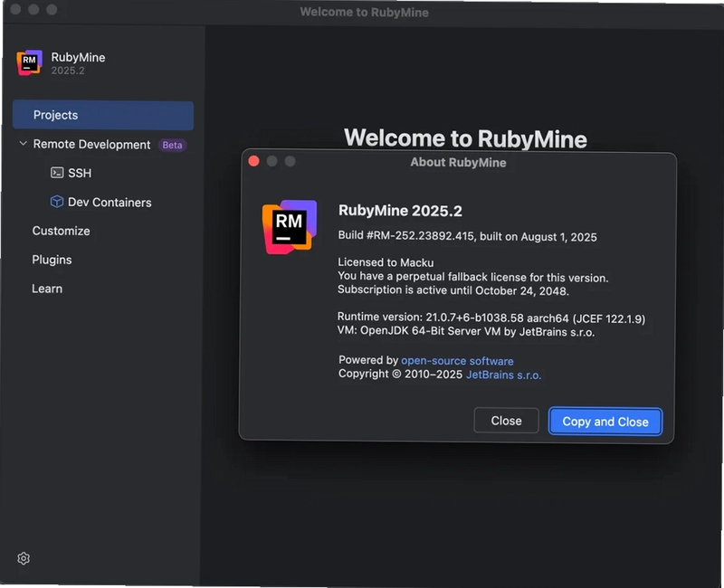Open the JetBrains s.r.o. link
Screen dimensions: 724x588
pos(503,375)
